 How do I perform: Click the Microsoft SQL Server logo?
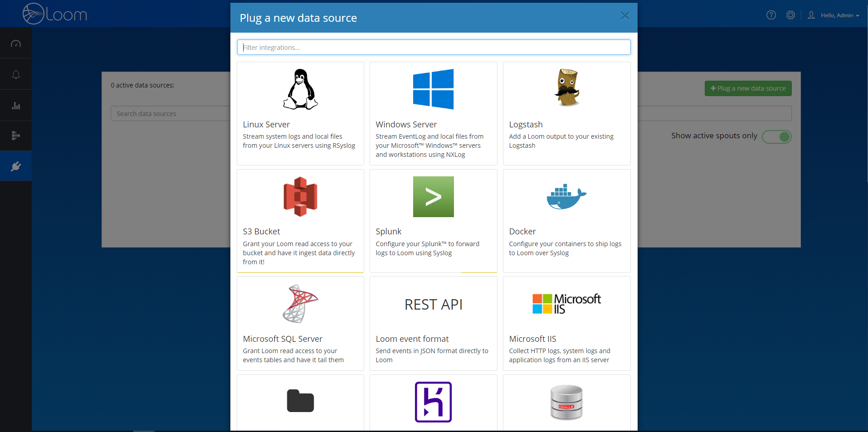point(300,304)
